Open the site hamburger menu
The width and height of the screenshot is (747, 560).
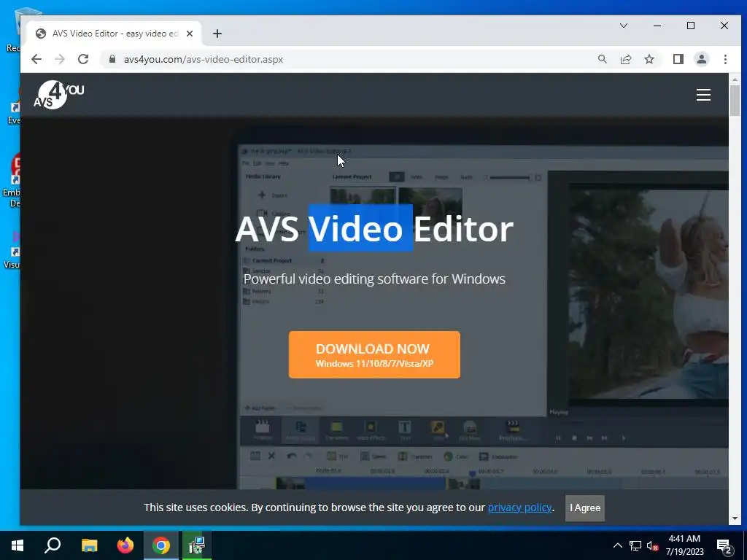pos(703,95)
